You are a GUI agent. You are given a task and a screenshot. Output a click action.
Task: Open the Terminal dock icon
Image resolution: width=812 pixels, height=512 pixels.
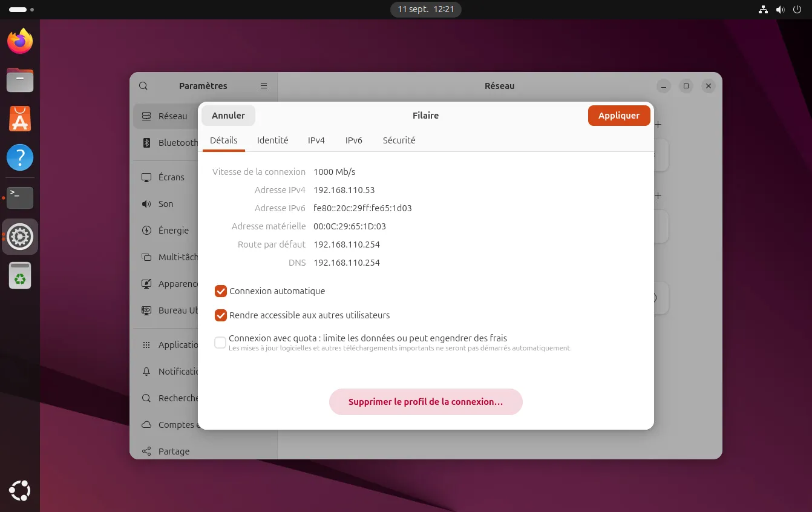click(x=20, y=197)
